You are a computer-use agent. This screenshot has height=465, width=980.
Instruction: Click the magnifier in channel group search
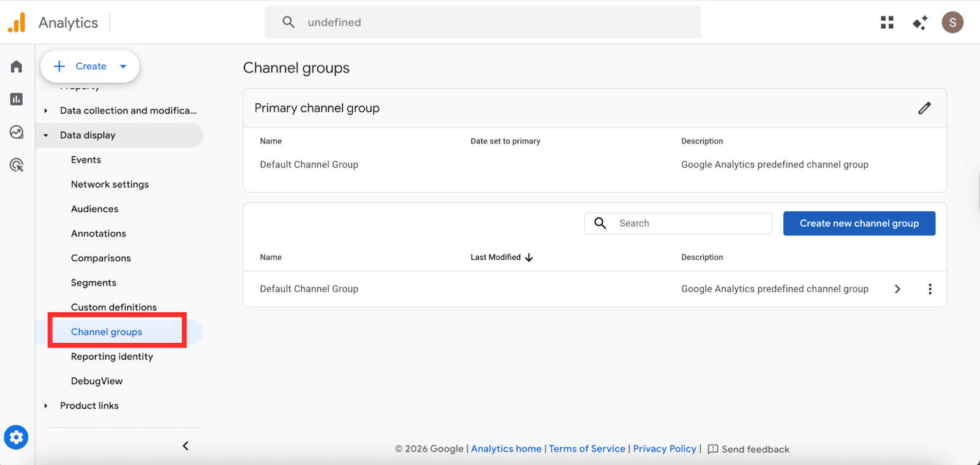(x=600, y=223)
